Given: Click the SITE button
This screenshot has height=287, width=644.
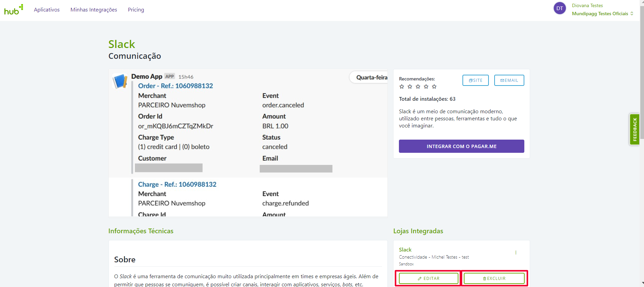Looking at the screenshot, I should (475, 80).
